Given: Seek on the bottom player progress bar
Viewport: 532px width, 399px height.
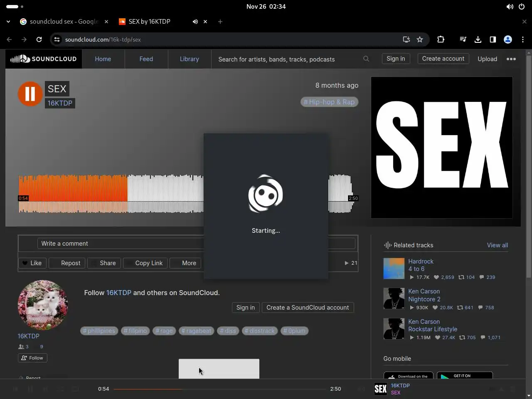Looking at the screenshot, I should coord(219,389).
